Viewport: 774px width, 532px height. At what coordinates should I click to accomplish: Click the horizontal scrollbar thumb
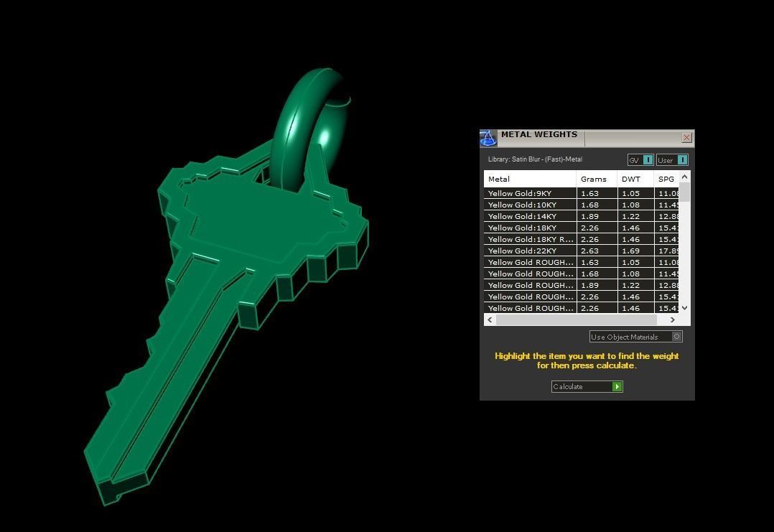576,319
